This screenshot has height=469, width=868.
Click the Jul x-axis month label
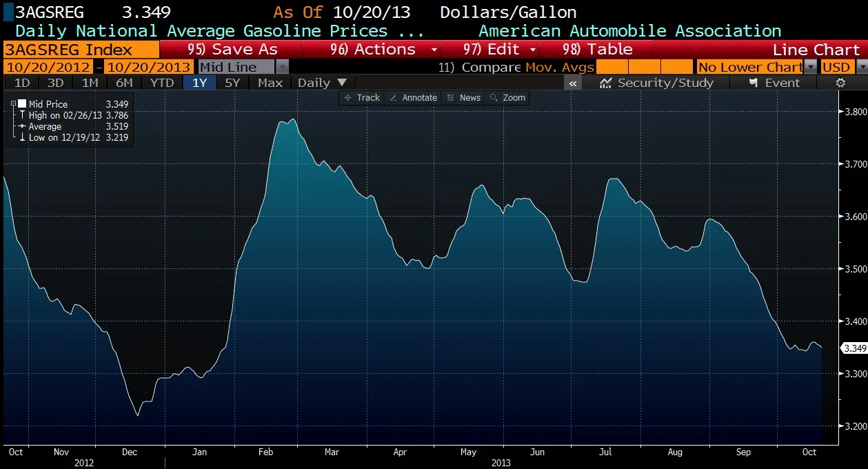pos(605,452)
